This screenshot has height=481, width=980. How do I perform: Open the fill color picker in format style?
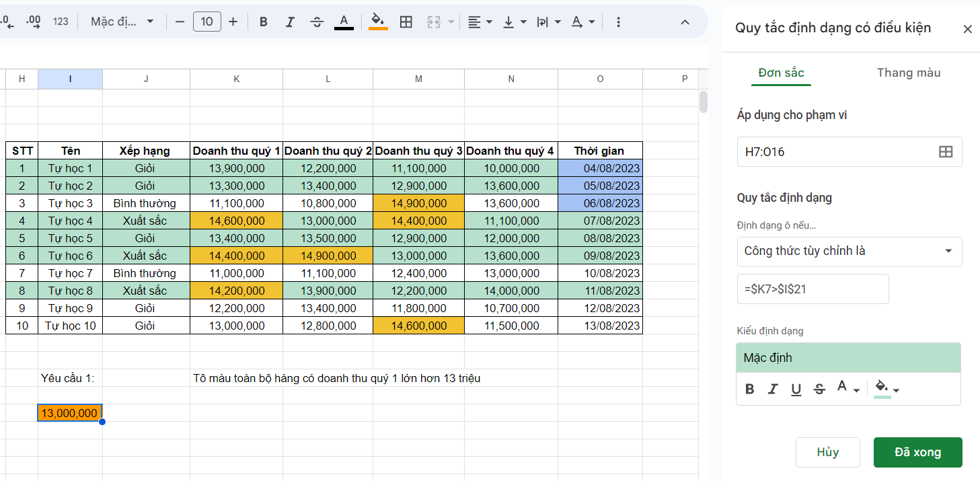tap(887, 389)
